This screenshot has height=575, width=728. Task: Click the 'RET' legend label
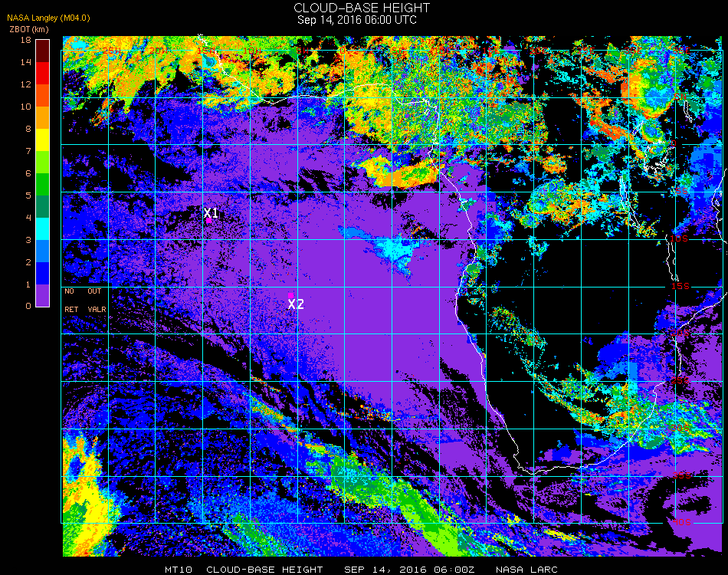click(x=71, y=309)
